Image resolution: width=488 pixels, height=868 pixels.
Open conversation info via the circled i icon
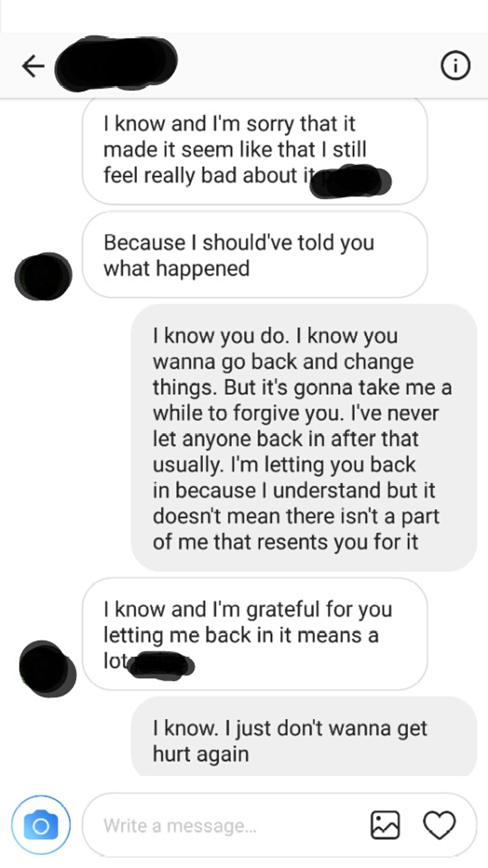[x=455, y=66]
